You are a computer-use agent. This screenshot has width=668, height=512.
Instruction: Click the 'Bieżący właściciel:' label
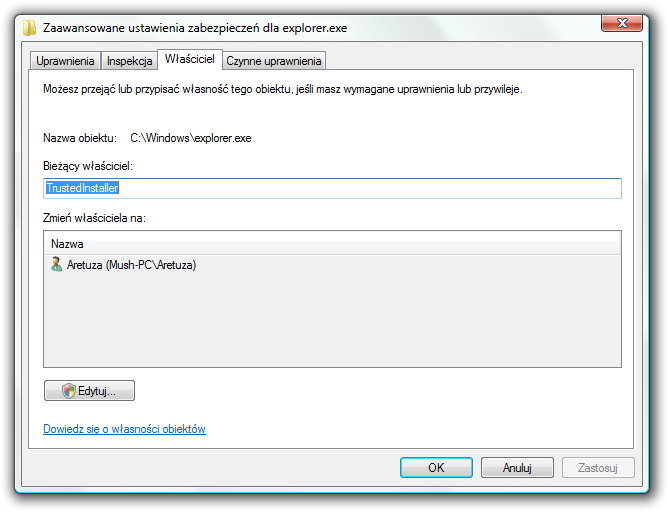88,166
